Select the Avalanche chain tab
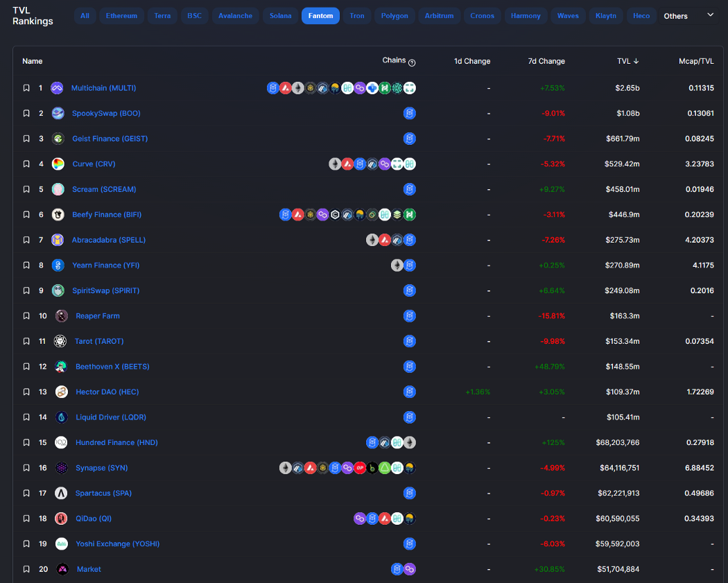This screenshot has width=728, height=583. point(235,15)
